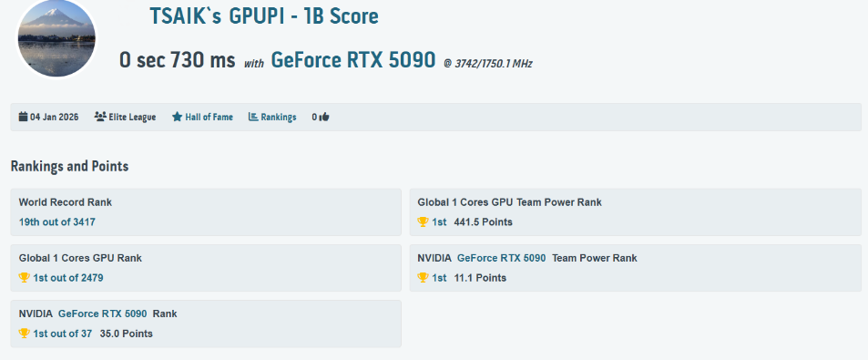Screen dimensions: 868x360
Task: Click the 1st out of 2479 link
Action: coord(68,277)
